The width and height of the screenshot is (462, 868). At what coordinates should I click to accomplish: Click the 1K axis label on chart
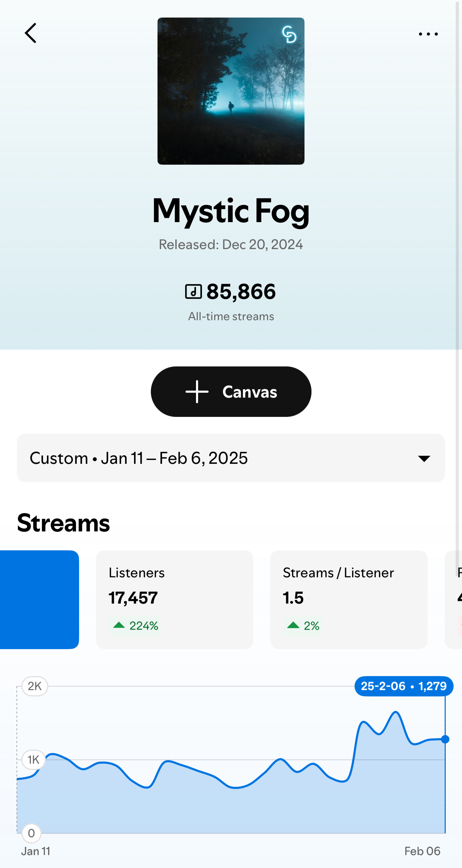(x=33, y=759)
